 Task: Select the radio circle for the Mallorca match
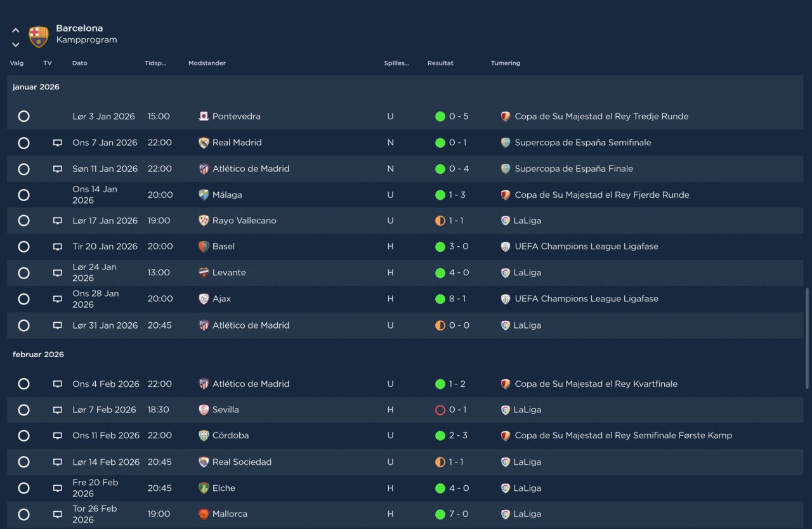coord(23,514)
